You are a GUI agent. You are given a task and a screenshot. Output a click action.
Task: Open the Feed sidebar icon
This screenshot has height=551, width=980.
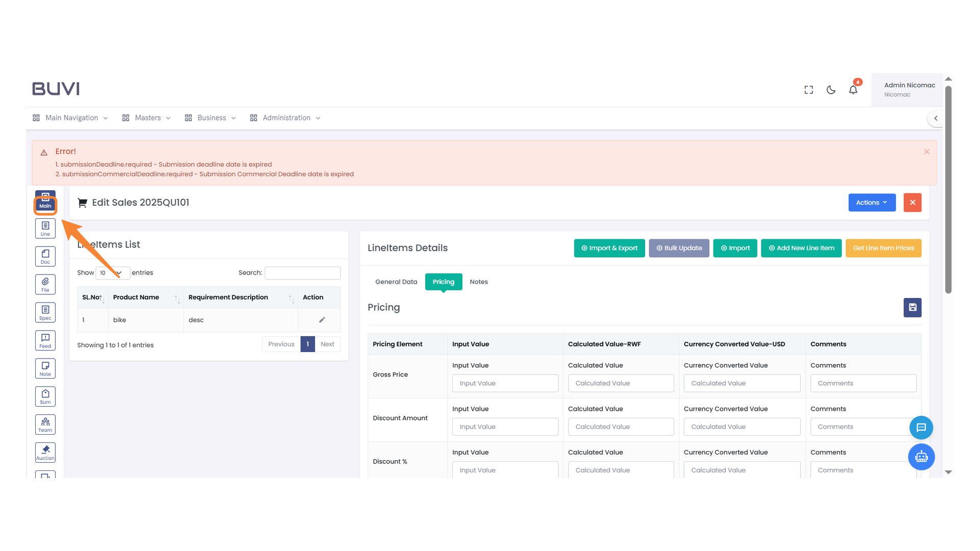tap(45, 341)
